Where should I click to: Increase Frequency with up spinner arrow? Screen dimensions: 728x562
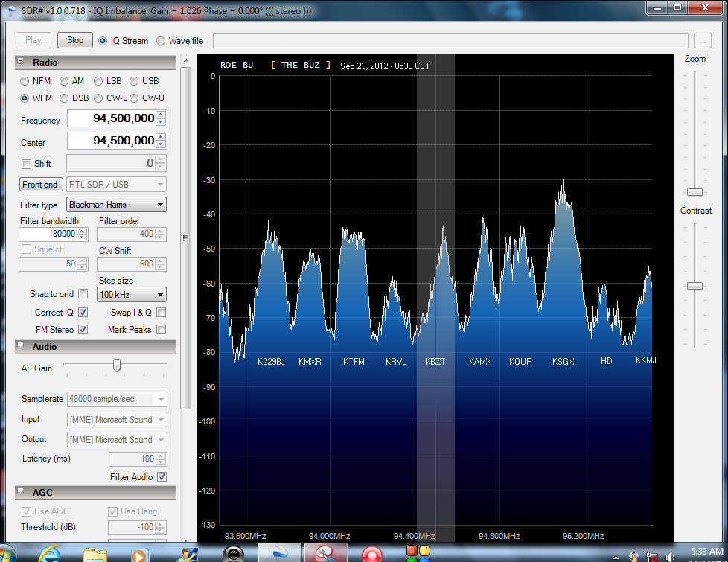coord(161,115)
